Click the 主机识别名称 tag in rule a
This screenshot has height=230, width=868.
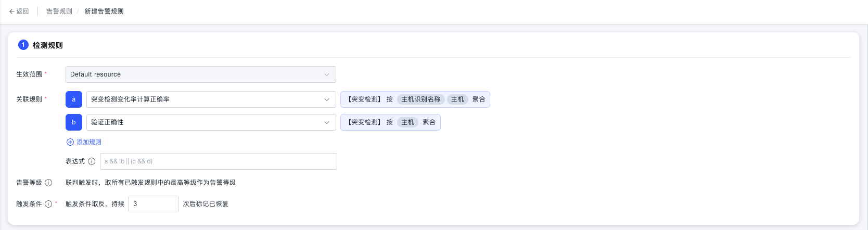click(x=420, y=99)
